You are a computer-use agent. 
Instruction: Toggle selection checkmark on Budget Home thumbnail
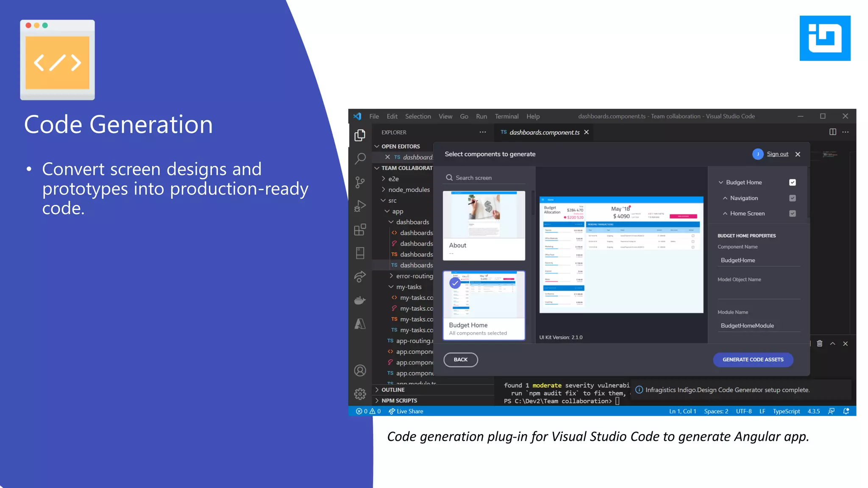tap(455, 283)
